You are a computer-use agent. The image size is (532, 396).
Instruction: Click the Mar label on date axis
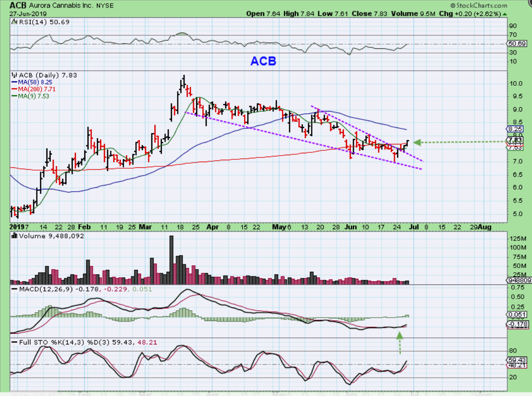[145, 227]
